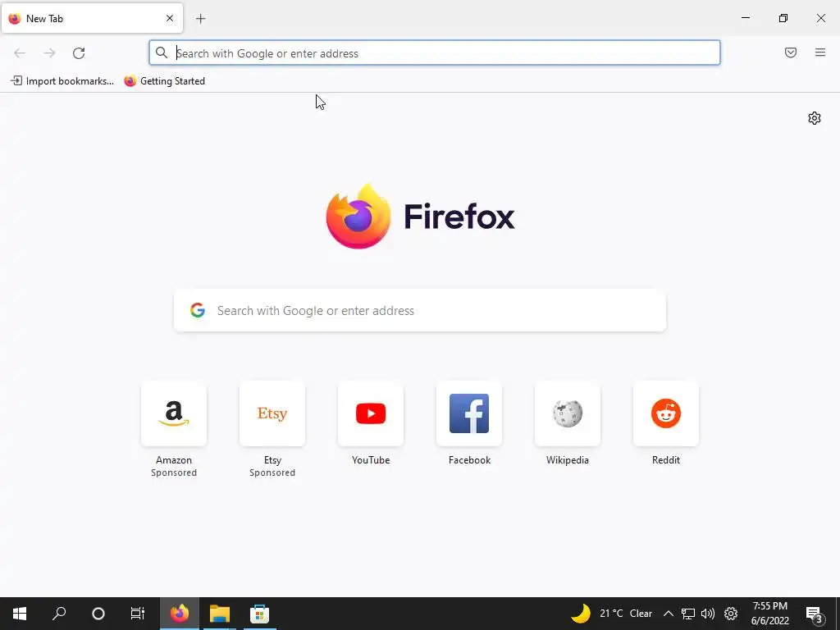This screenshot has height=630, width=840.
Task: Click the Firefox logo on new tab page
Action: pyautogui.click(x=420, y=216)
